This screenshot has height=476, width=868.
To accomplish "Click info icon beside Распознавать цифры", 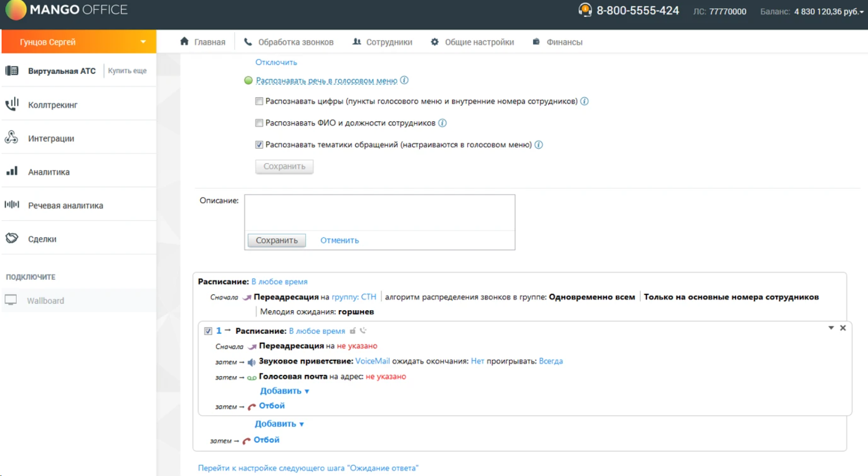I will click(x=585, y=101).
